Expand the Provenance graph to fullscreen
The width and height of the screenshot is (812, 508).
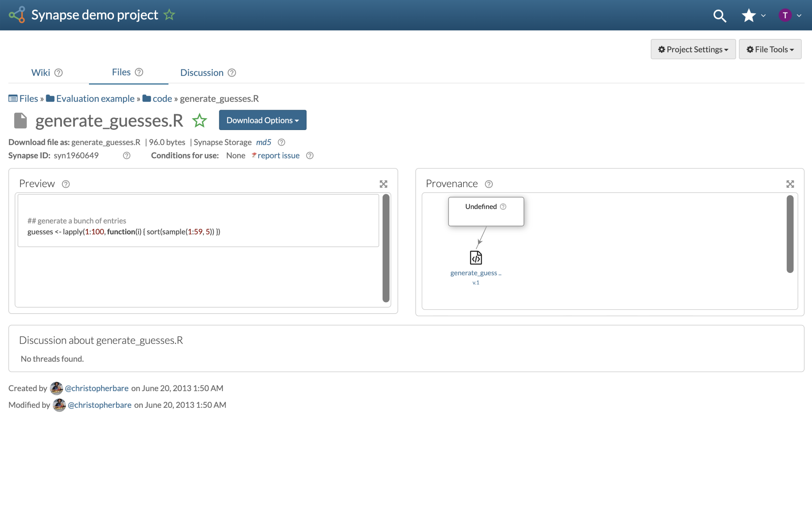[x=790, y=184]
